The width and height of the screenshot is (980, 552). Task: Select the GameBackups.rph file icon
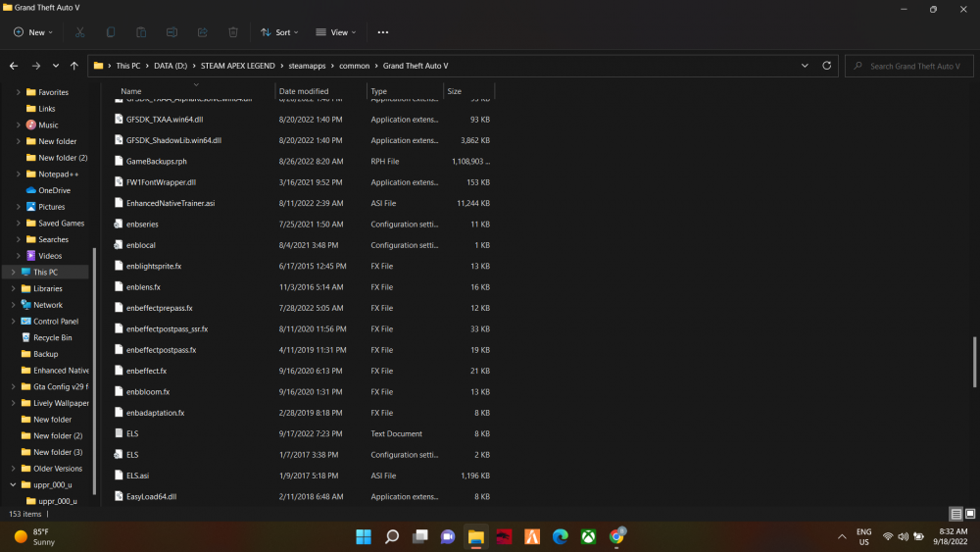[x=119, y=162]
